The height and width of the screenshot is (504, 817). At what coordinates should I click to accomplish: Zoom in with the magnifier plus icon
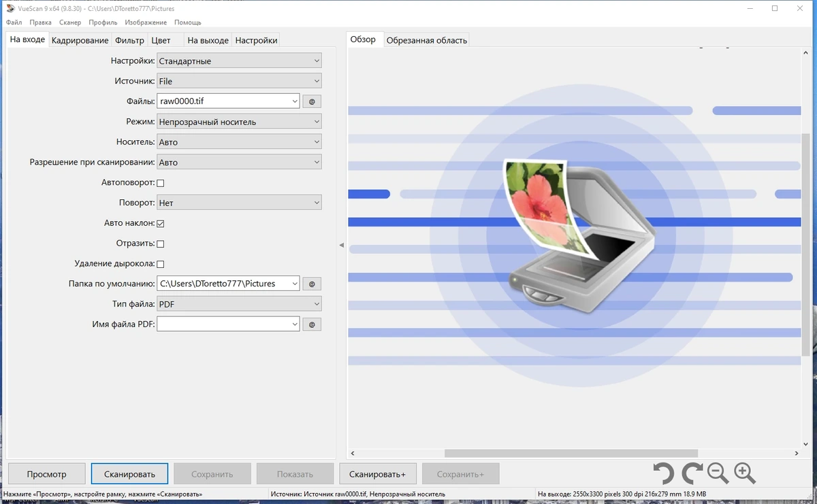point(745,473)
